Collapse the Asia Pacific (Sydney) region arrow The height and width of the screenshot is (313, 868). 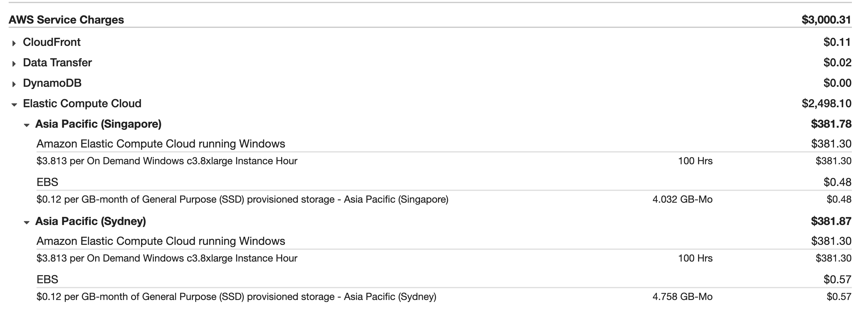pos(27,223)
